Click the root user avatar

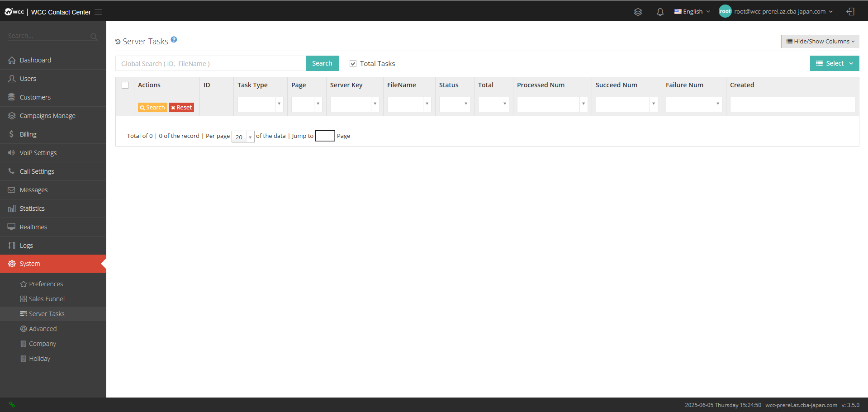[x=725, y=11]
